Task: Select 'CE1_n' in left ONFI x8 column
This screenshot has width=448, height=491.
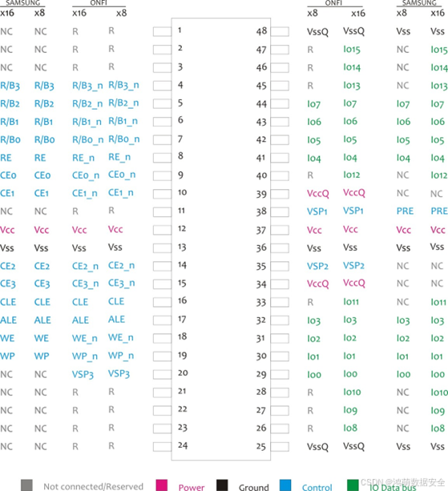Action: [x=120, y=192]
